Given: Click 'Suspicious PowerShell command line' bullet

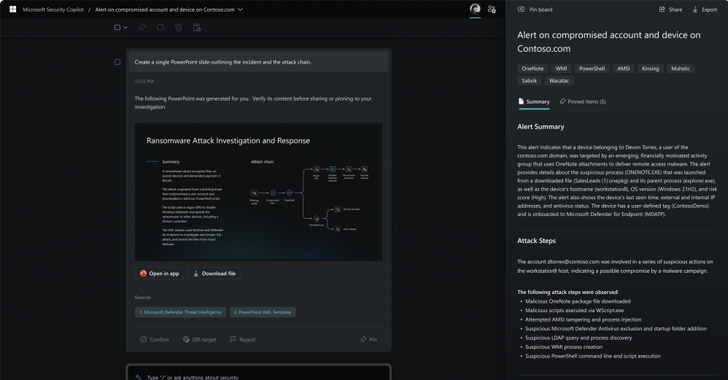Looking at the screenshot, I should coord(593,356).
